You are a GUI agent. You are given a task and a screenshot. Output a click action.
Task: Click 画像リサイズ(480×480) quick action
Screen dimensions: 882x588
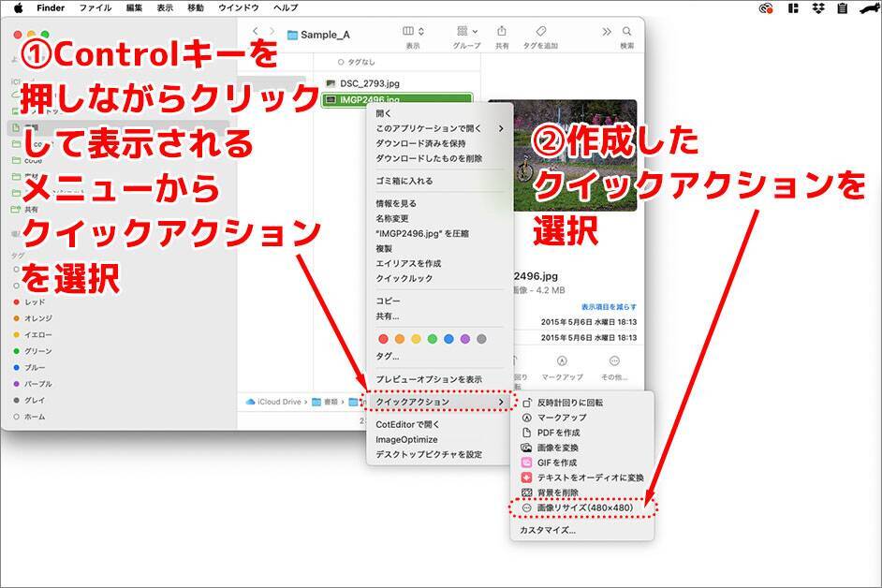584,507
